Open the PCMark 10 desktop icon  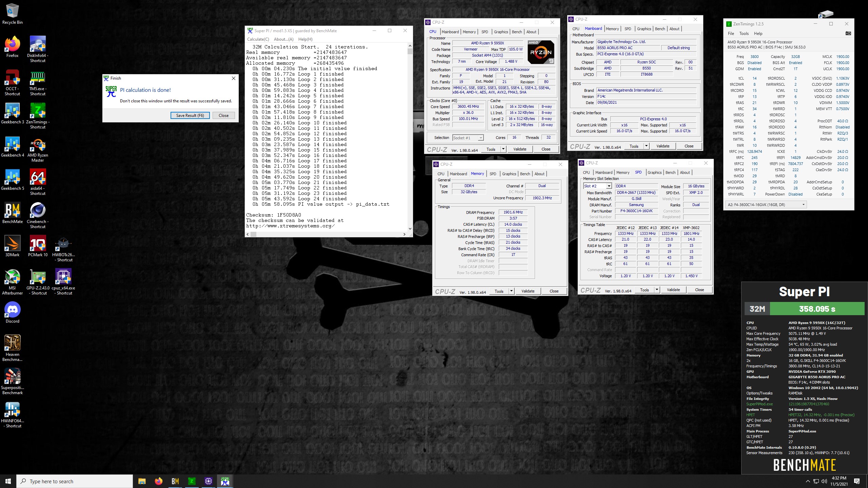38,246
